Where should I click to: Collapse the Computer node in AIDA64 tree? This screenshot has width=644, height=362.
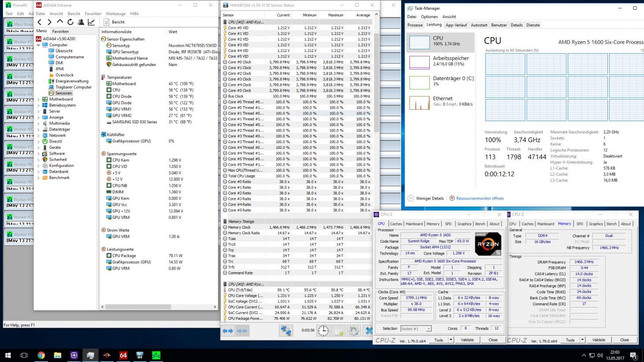coord(38,45)
